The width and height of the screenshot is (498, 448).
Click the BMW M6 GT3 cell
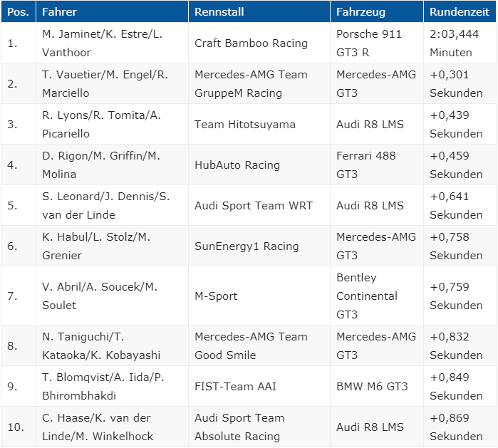(x=377, y=387)
